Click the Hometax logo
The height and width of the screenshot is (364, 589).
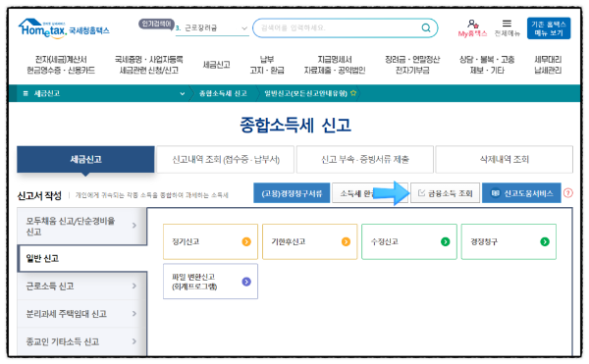tap(64, 28)
